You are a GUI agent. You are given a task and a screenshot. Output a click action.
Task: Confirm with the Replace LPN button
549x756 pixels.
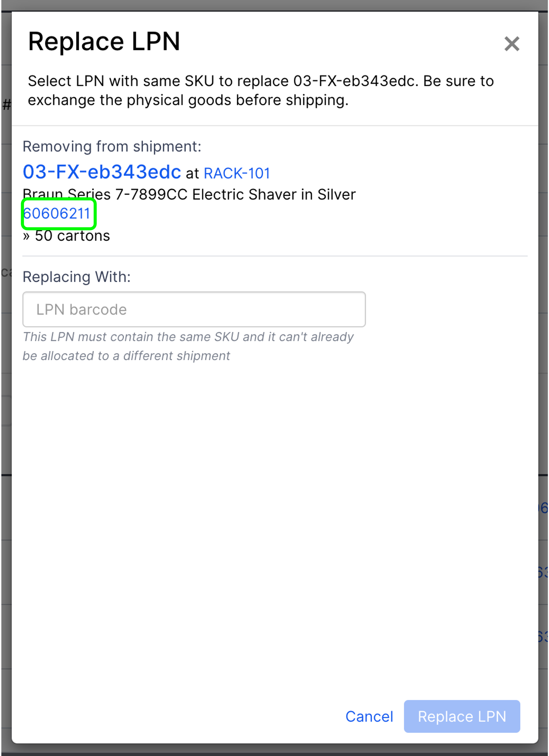pos(462,717)
